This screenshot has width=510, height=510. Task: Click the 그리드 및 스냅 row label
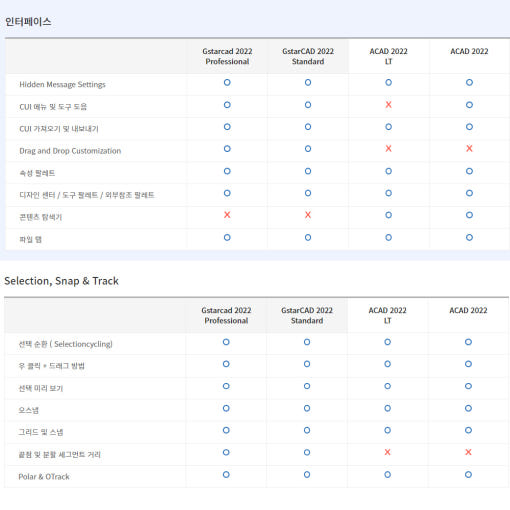tap(40, 432)
